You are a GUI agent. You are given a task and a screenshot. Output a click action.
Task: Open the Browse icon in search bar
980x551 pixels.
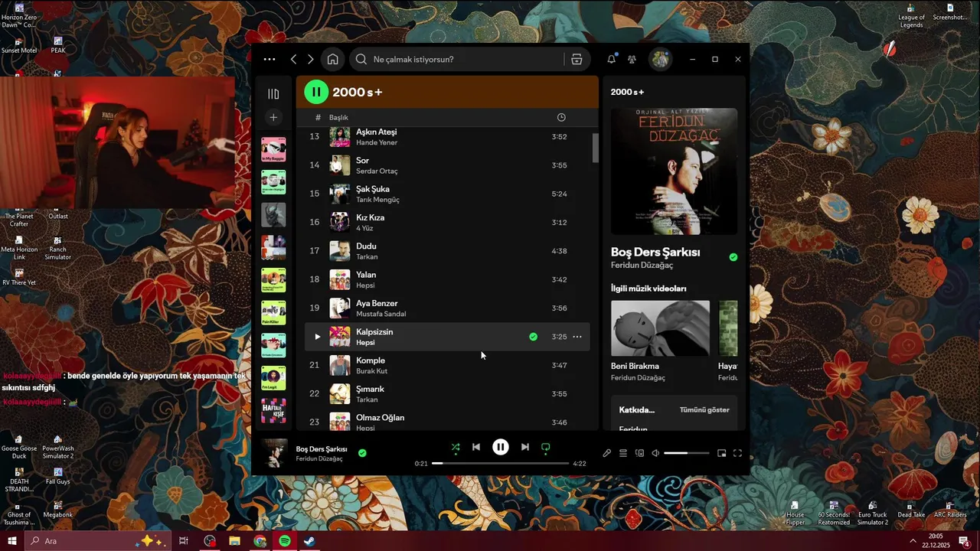tap(577, 59)
